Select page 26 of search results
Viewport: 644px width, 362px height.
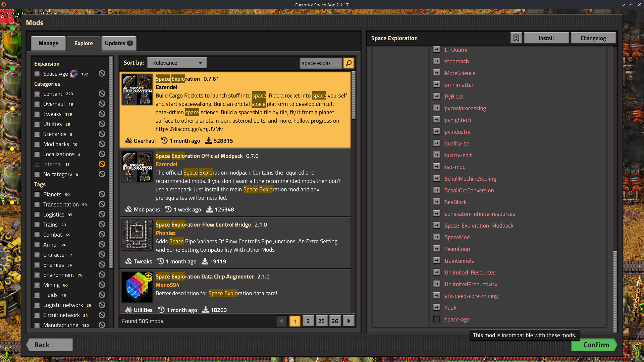335,321
